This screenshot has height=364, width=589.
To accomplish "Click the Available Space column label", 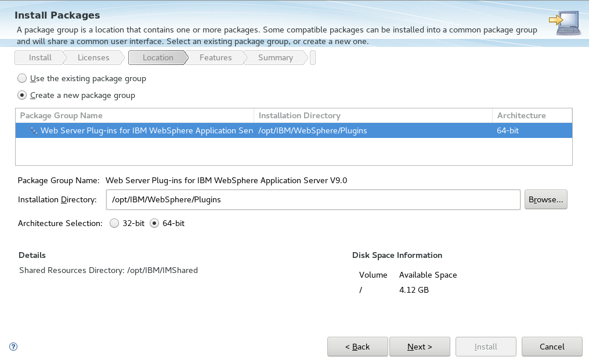I will coord(428,275).
